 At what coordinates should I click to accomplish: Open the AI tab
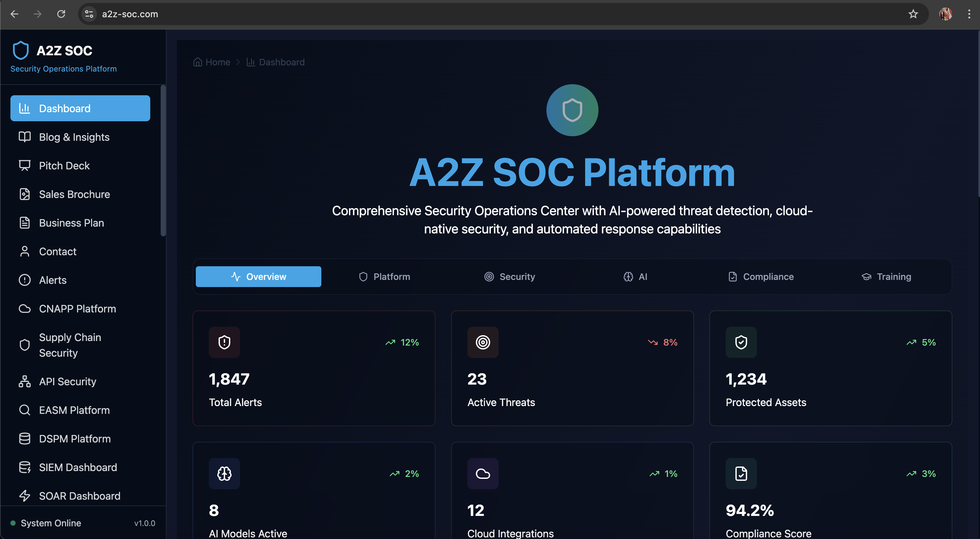point(635,277)
